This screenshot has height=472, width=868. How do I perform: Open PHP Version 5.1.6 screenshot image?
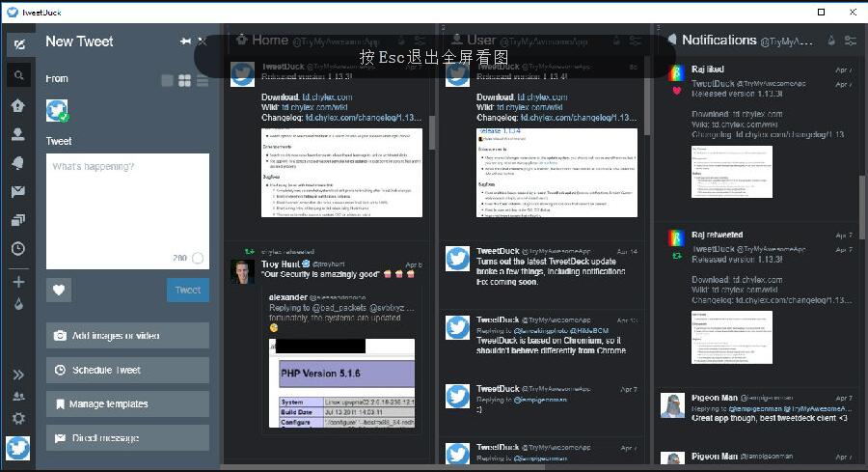(341, 383)
